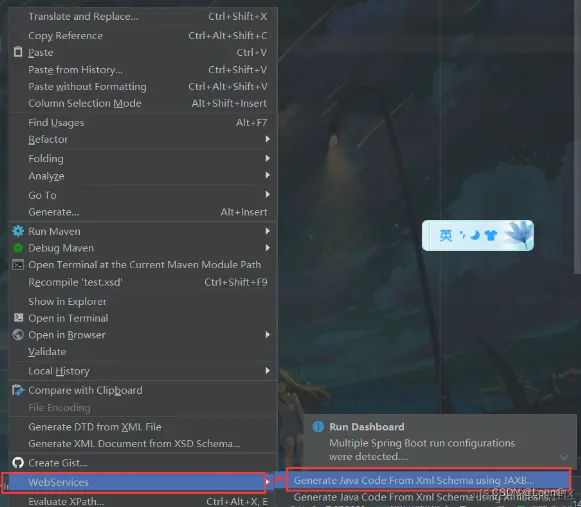Click the GitHub icon beside Create Gist
581x507 pixels.
[x=18, y=463]
